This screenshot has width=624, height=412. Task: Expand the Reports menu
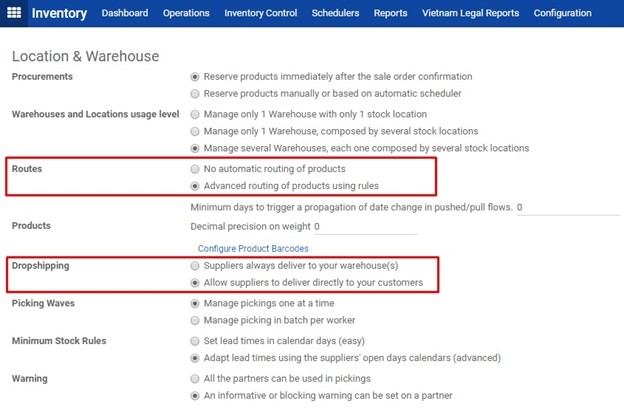coord(390,13)
